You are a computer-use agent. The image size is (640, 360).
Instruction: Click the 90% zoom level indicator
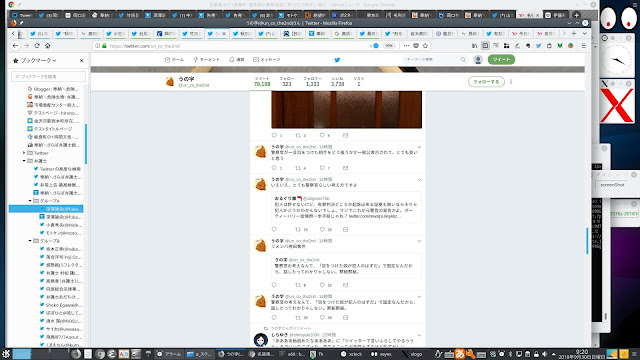tap(389, 46)
